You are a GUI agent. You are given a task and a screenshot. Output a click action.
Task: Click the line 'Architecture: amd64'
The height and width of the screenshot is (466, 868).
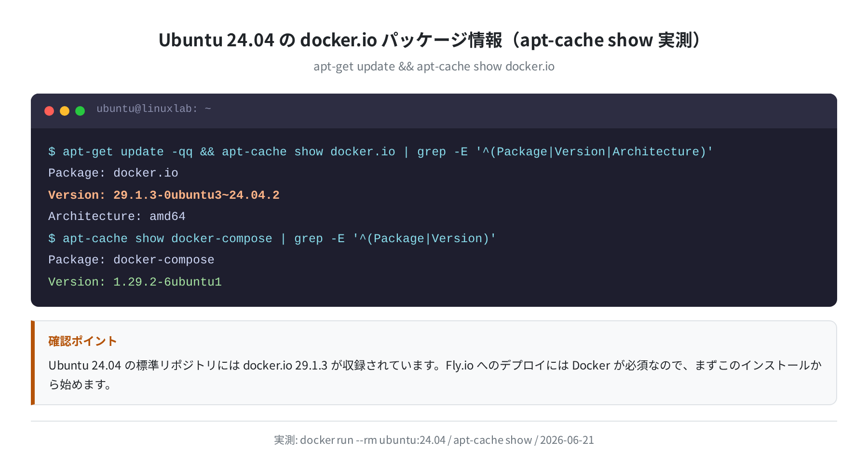[117, 217]
